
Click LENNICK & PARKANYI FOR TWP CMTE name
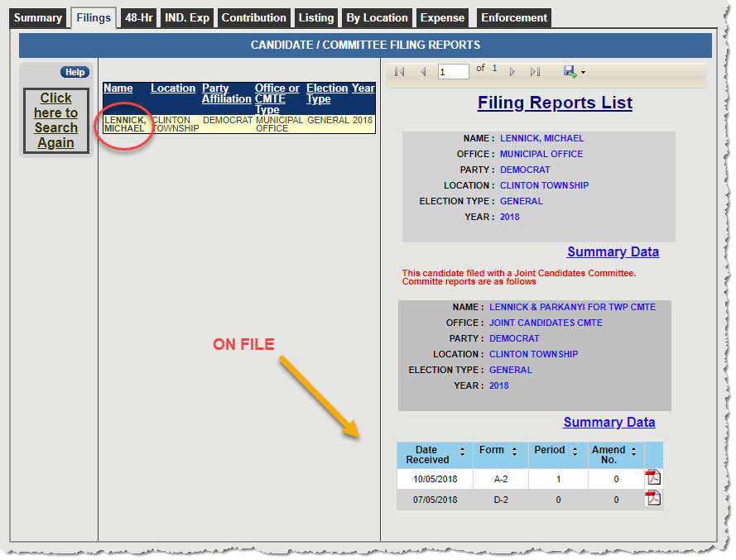tap(572, 307)
